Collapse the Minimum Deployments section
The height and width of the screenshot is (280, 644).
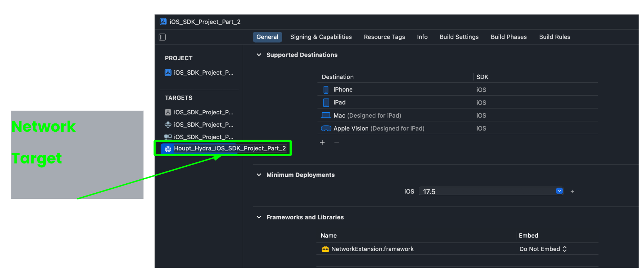(x=259, y=175)
